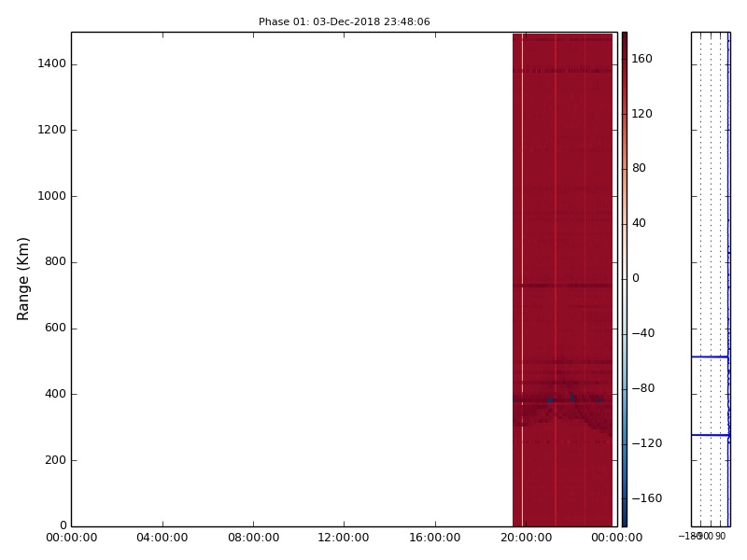
Task: Select the 200 range tick label
Action: click(55, 460)
